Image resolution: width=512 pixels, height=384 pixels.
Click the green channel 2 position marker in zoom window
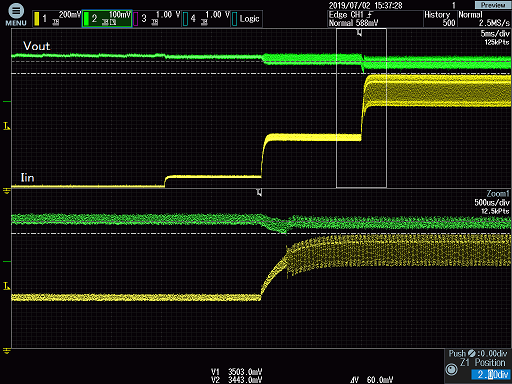(x=7, y=262)
